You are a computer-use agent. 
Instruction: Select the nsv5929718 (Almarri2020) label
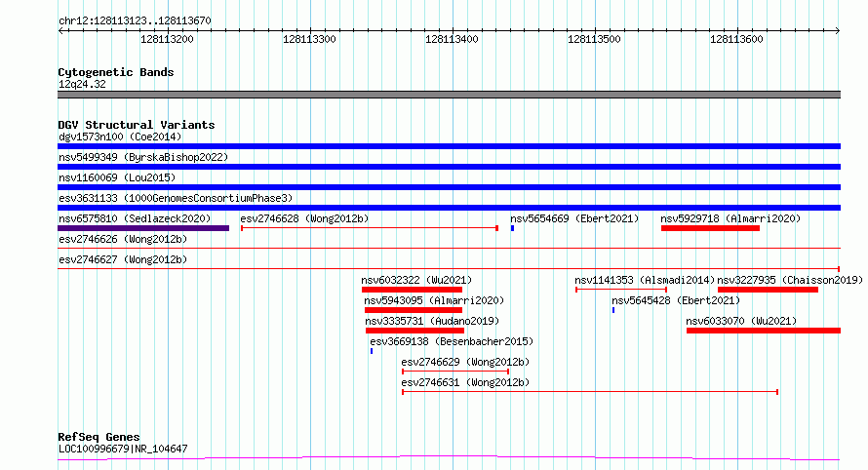730,218
